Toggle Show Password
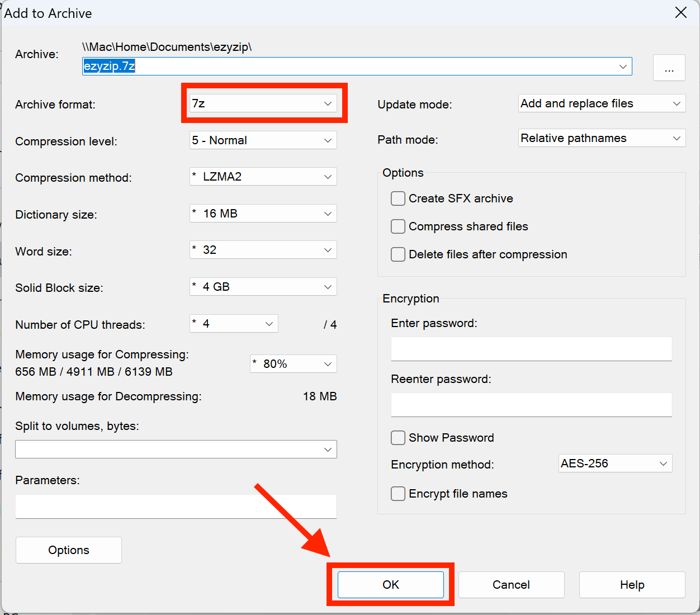The height and width of the screenshot is (615, 700). tap(398, 438)
